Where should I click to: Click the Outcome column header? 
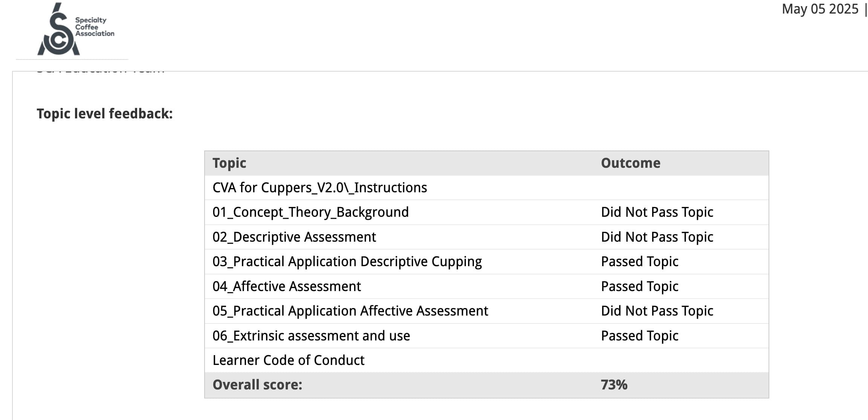[x=631, y=163]
